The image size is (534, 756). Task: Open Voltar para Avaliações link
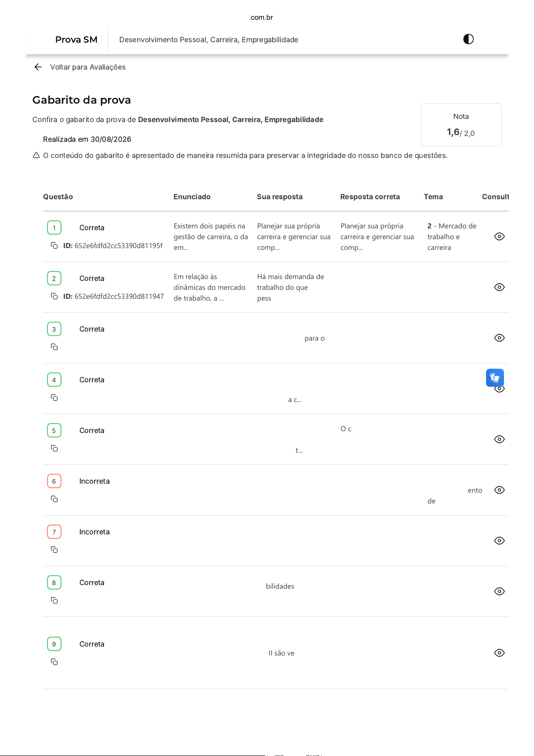(x=88, y=67)
